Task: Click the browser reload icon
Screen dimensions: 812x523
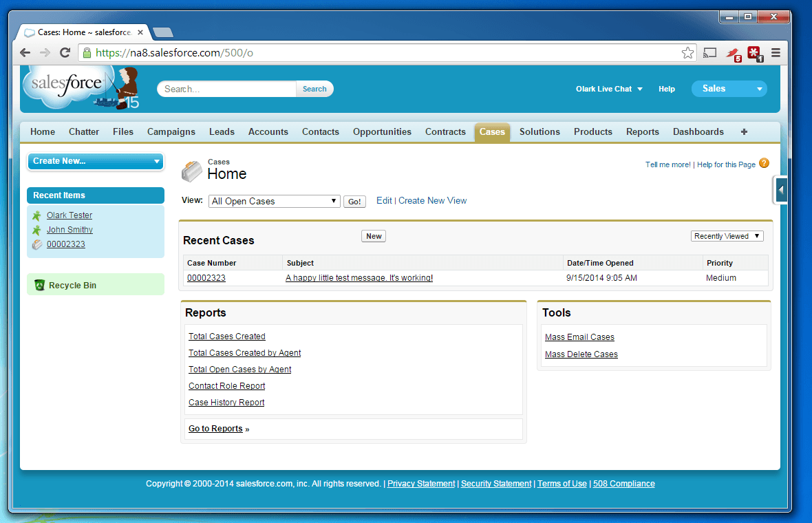Action: click(65, 53)
